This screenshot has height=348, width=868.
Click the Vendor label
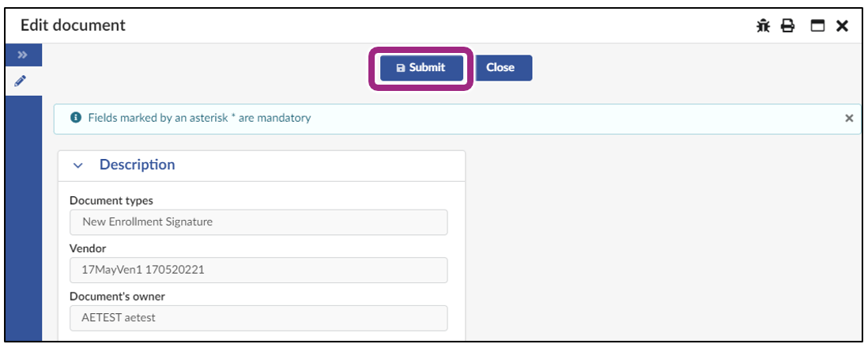coord(88,248)
